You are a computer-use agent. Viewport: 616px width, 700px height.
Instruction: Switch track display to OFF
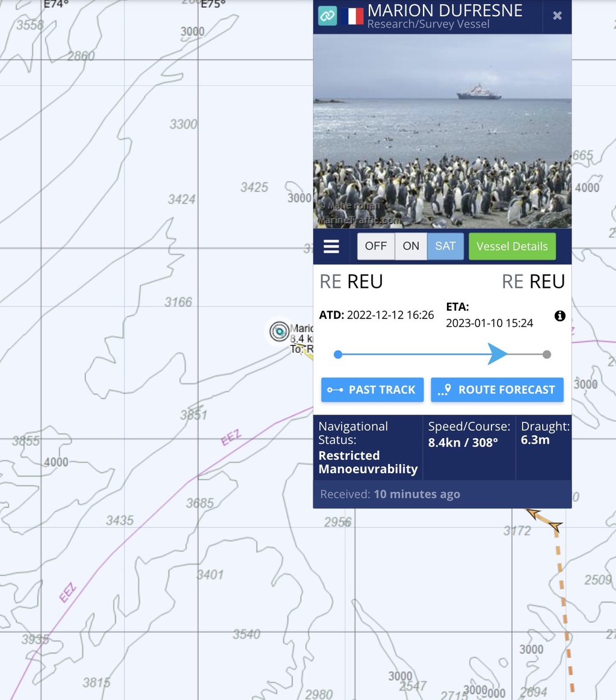click(375, 246)
